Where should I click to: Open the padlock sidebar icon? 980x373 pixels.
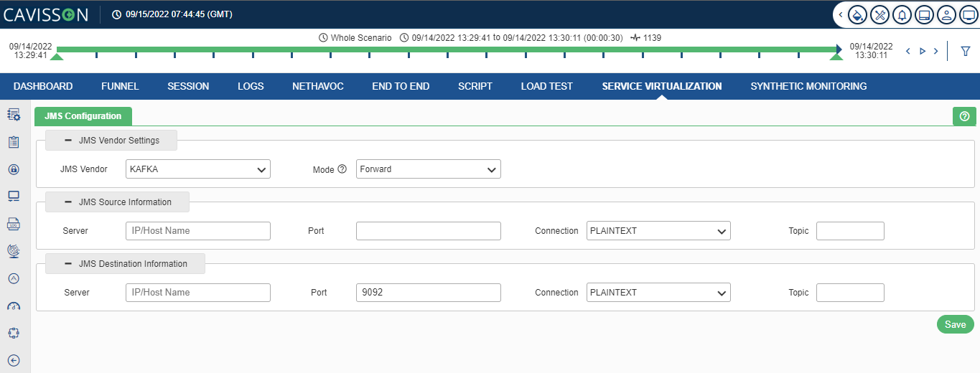pyautogui.click(x=14, y=169)
